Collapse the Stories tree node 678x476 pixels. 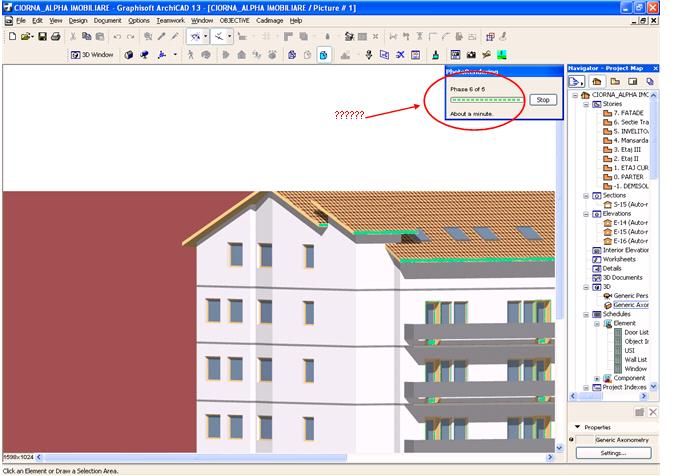586,104
